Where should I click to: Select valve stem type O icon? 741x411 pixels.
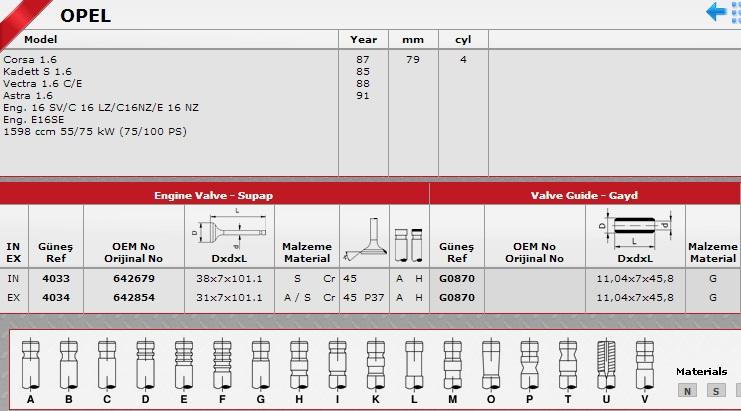[491, 364]
